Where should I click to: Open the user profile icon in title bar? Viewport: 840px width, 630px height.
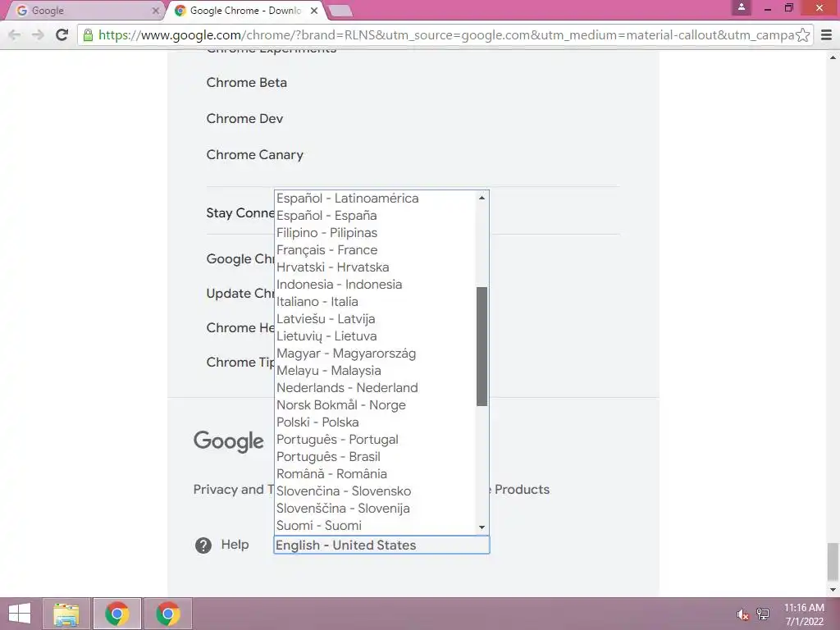click(742, 7)
